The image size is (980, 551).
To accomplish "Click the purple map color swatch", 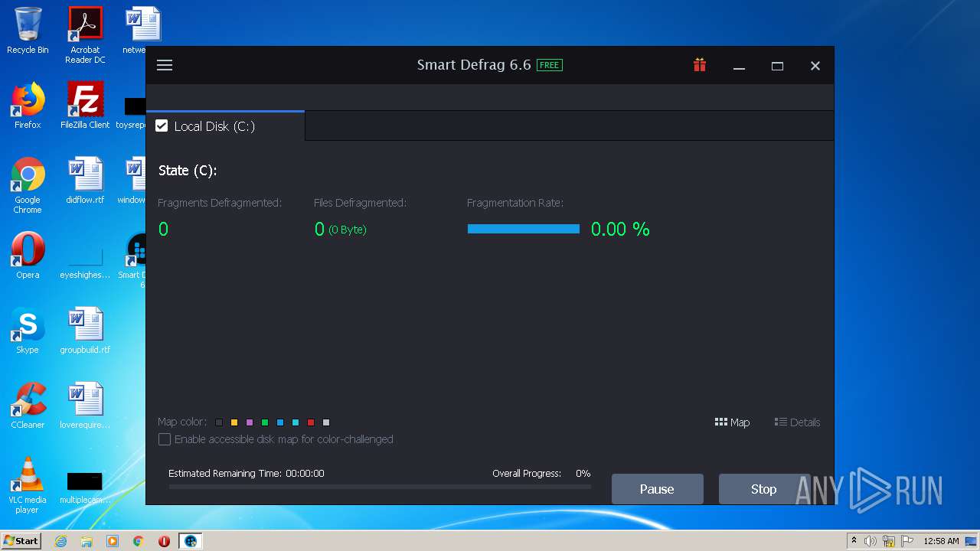I will (250, 422).
